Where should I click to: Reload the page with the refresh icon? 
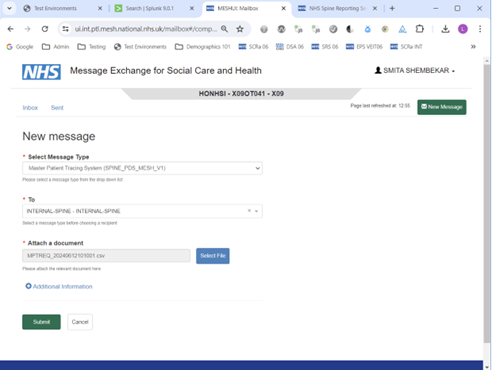(45, 29)
